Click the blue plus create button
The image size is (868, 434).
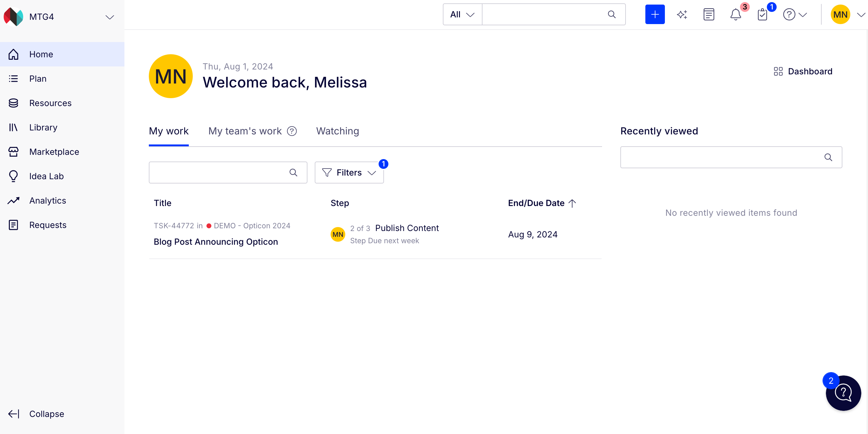click(x=655, y=15)
